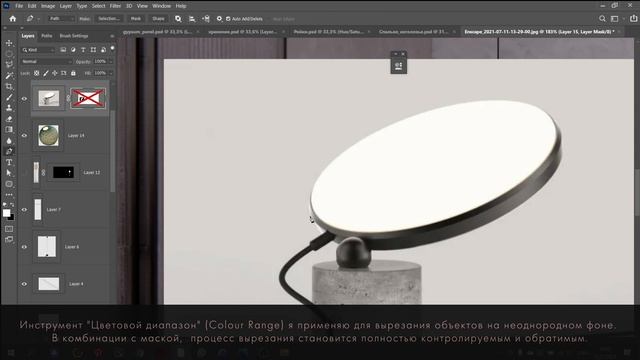Open the File menu

[19, 6]
